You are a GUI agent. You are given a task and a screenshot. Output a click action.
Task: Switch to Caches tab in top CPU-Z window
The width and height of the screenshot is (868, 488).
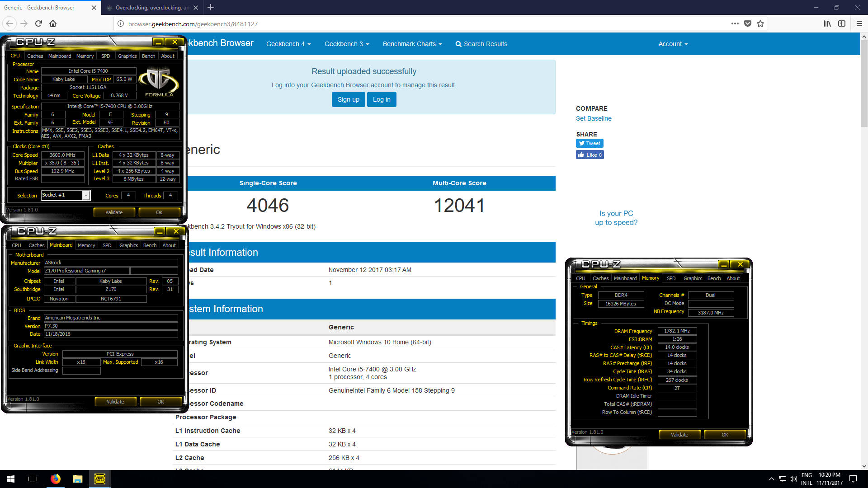tap(35, 56)
